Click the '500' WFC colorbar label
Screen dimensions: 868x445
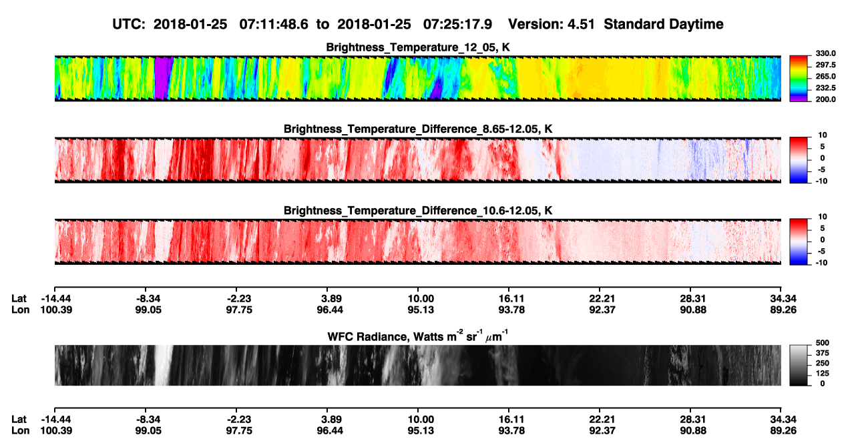tap(823, 343)
